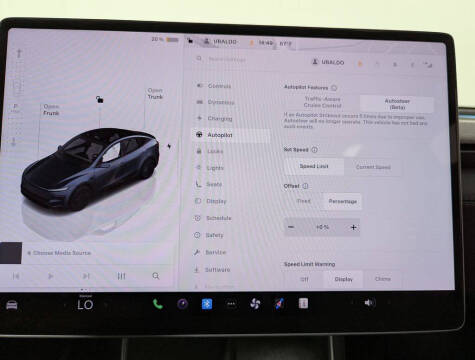Open the owner's manual app icon
Viewport: 475px width, 360px height.
click(x=303, y=303)
